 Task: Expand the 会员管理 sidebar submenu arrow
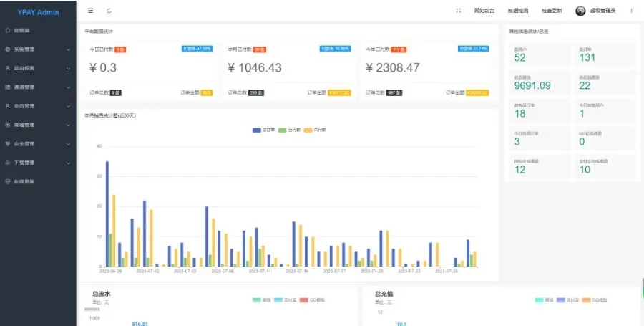click(x=68, y=106)
